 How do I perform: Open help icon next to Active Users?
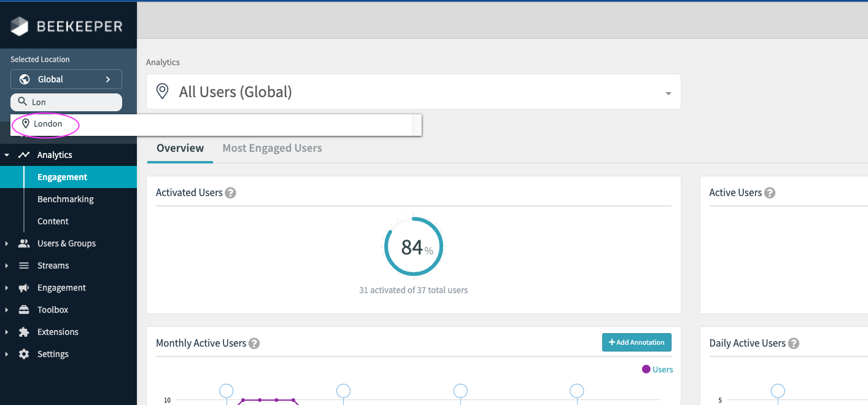770,193
